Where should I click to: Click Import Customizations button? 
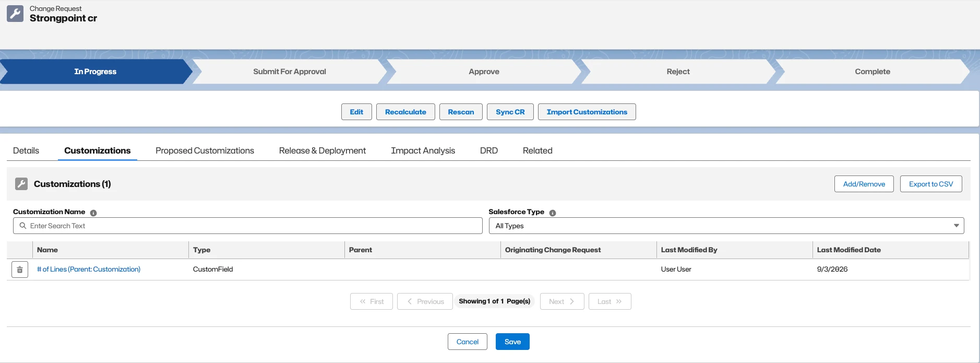587,112
